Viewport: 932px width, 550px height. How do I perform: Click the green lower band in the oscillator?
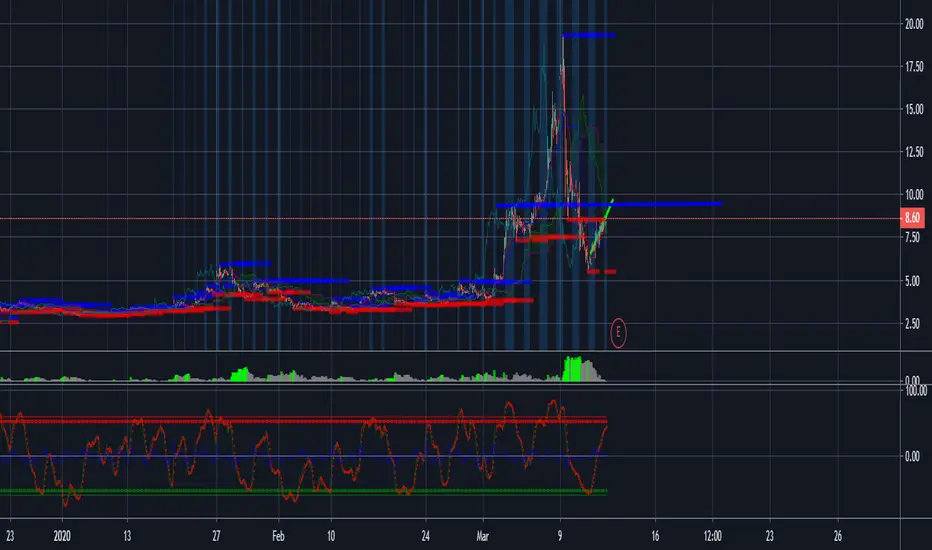click(x=303, y=492)
